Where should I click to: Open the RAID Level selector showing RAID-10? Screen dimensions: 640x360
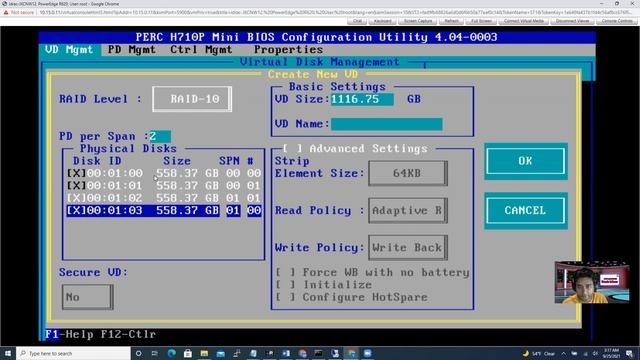[192, 99]
